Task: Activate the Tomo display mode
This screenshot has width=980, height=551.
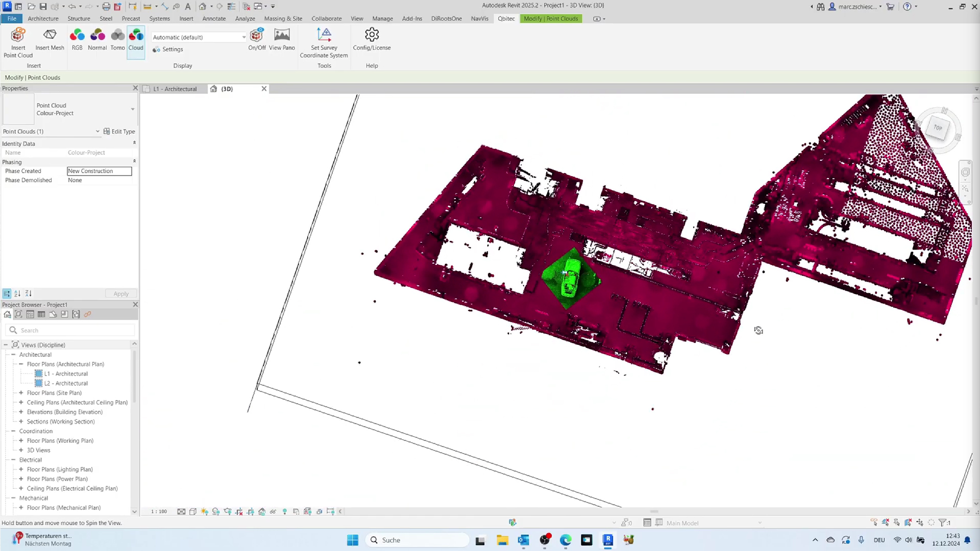Action: (x=117, y=39)
